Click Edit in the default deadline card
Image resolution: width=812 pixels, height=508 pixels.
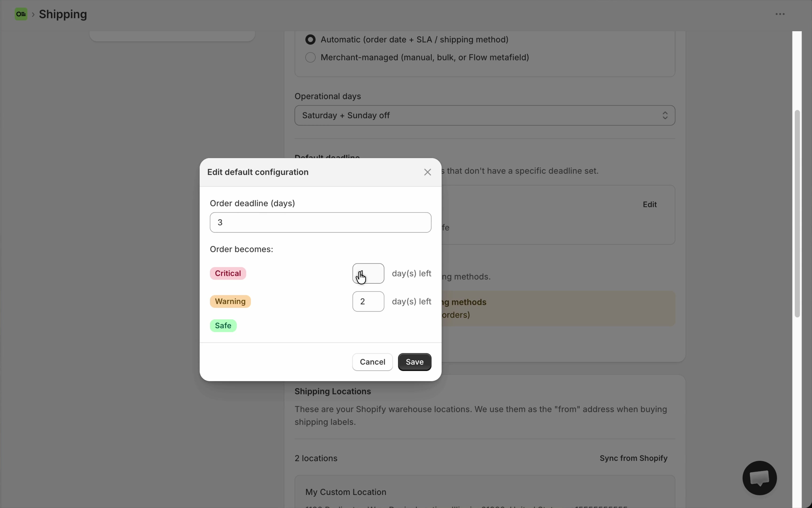pos(650,204)
